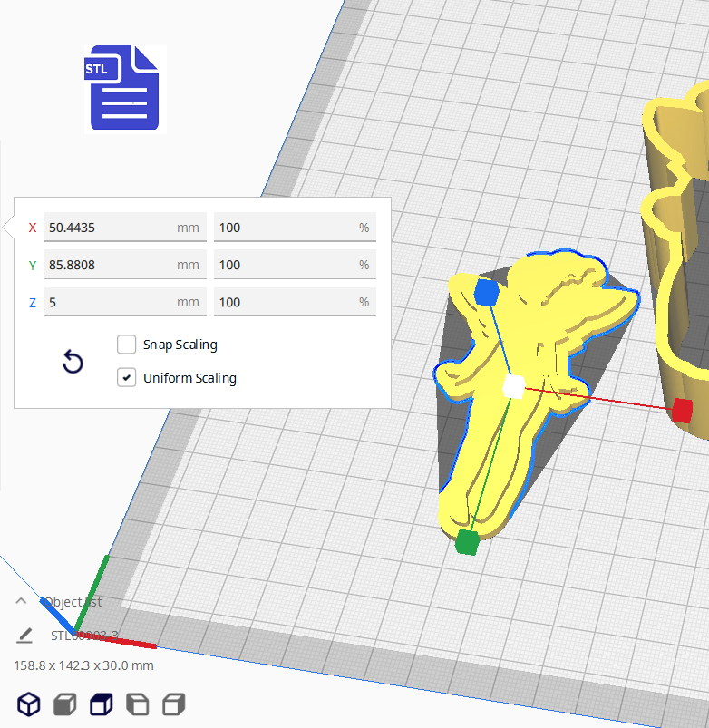This screenshot has width=709, height=728.
Task: Click the blue Z-axis scale handle
Action: pyautogui.click(x=487, y=293)
